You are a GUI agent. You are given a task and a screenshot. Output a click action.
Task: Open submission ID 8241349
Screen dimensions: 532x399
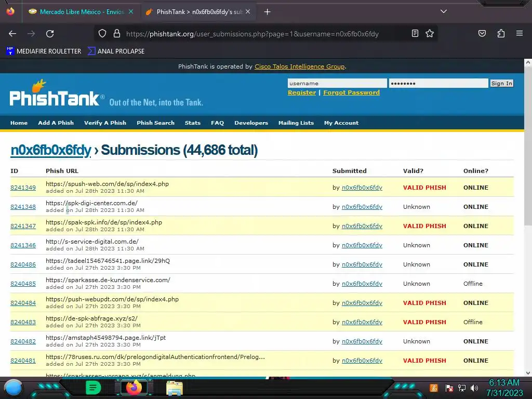coord(23,188)
